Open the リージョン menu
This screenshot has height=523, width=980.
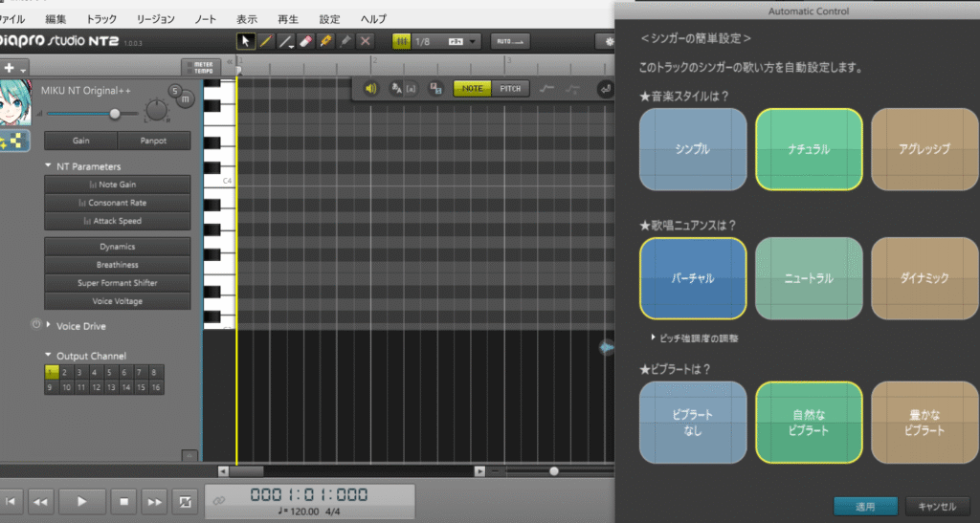click(156, 19)
